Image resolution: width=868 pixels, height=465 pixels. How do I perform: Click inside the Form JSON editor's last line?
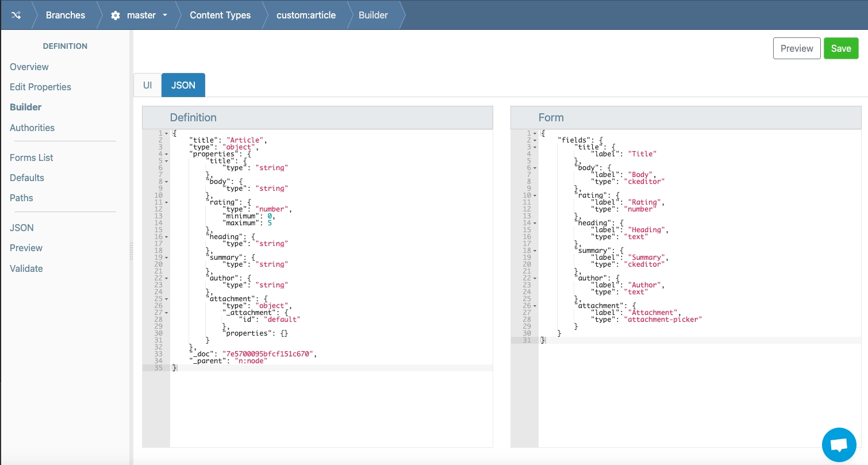point(632,340)
